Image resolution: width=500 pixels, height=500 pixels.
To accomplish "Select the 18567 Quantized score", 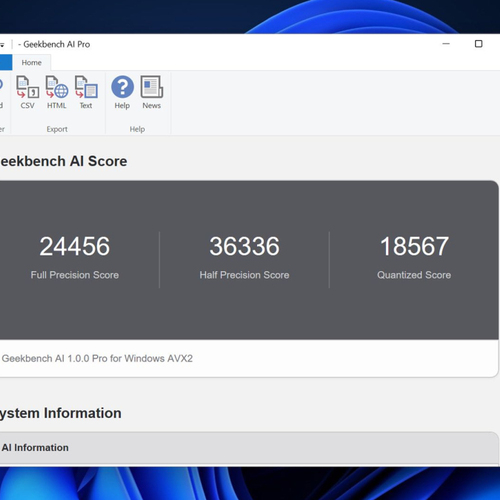I will [x=414, y=246].
